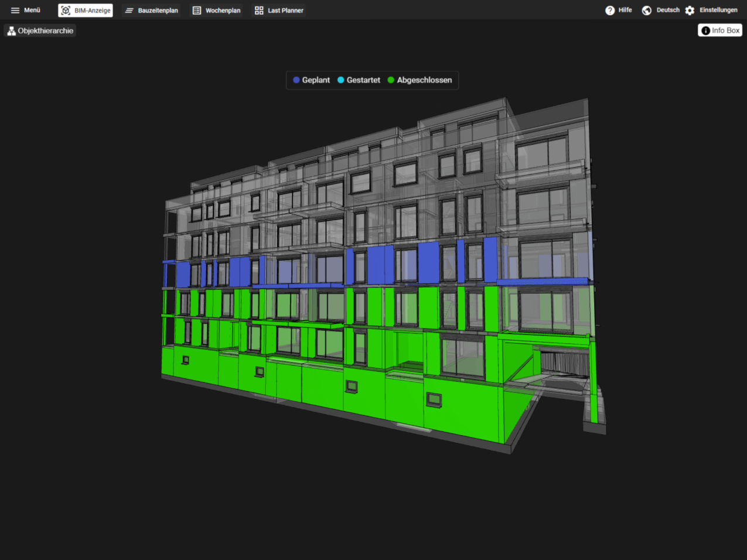Open Einstellungen with the gear icon

(690, 10)
